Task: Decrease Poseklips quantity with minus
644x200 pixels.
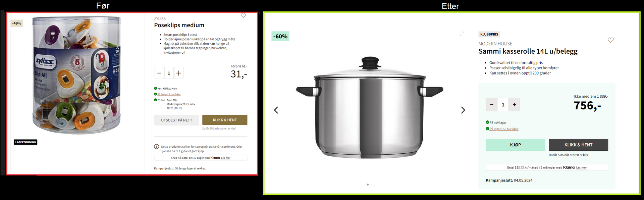Action: point(159,73)
